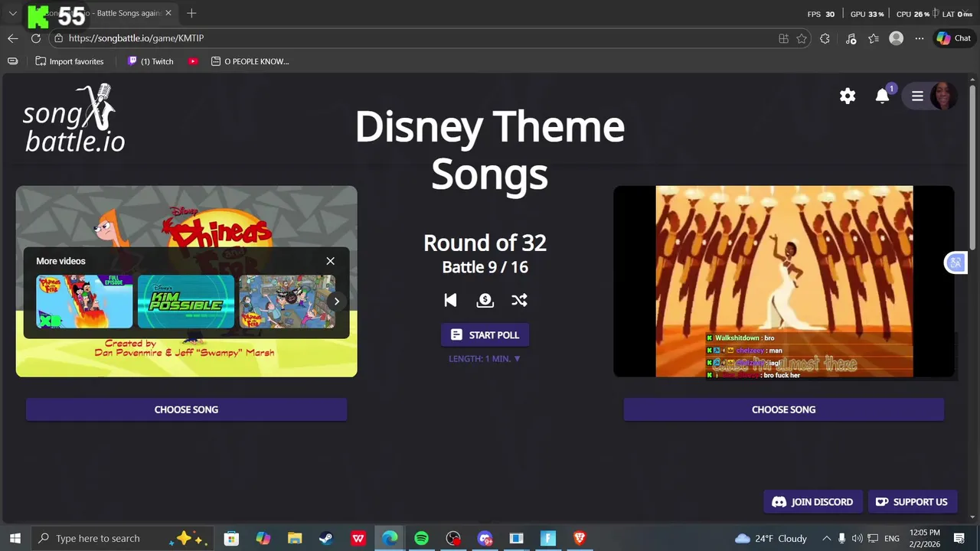980x551 pixels.
Task: Close the songbattle.io tab
Action: pyautogui.click(x=168, y=13)
